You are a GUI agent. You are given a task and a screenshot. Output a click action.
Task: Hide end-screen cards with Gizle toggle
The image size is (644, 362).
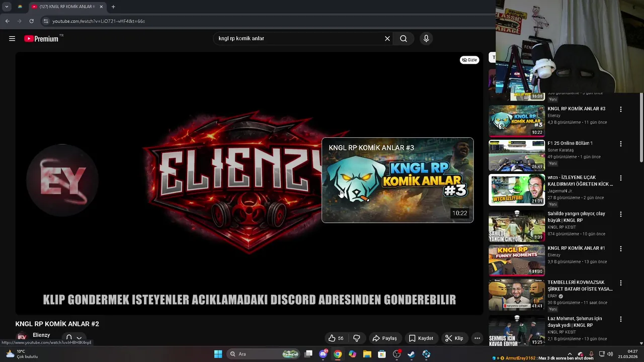coord(469,60)
